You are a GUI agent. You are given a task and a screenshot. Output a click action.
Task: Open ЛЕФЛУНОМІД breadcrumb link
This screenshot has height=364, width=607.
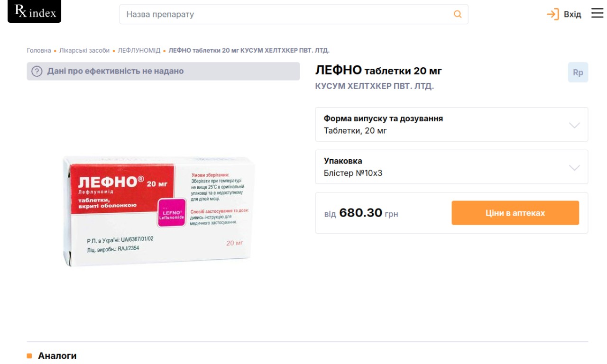139,50
